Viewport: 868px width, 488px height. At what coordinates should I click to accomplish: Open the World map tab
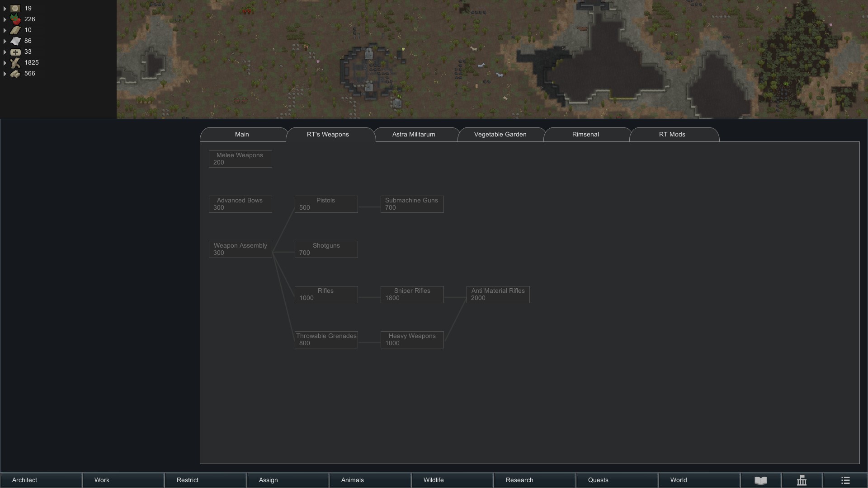pos(699,480)
